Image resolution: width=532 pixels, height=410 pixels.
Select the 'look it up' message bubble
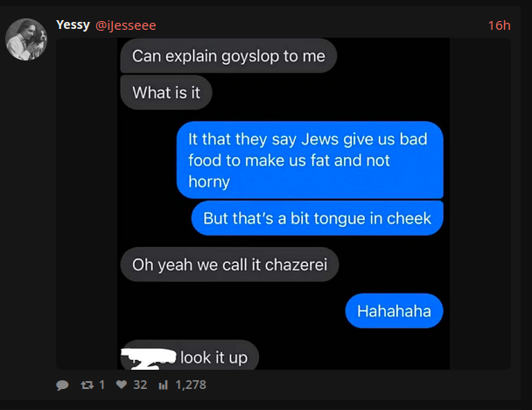[x=190, y=355]
